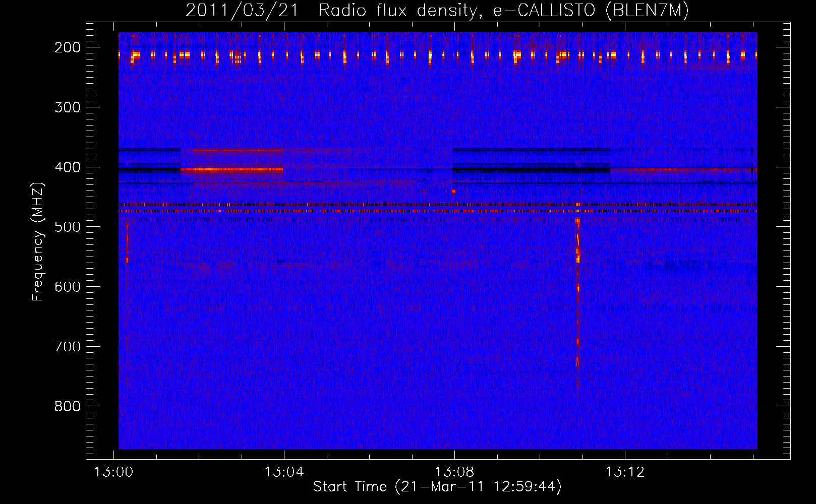Click the bright red band at 400 MHz

click(x=231, y=170)
